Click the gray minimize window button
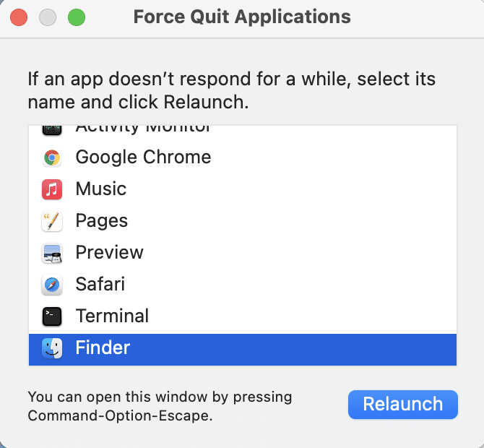The height and width of the screenshot is (448, 484). pos(48,17)
